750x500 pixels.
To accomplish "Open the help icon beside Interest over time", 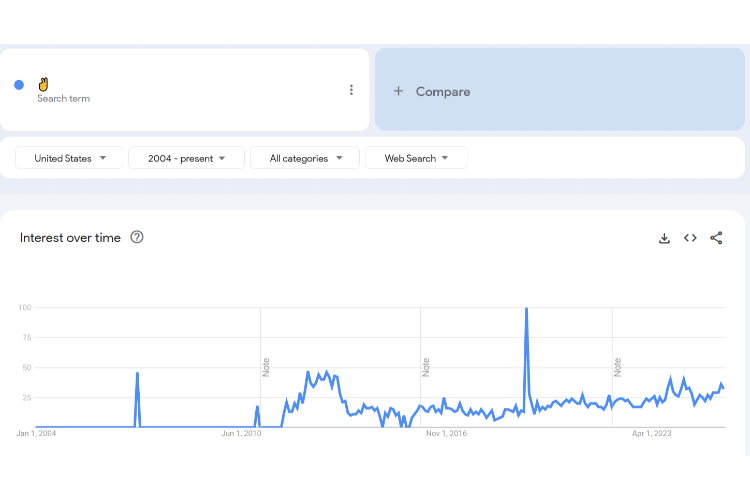I will 137,237.
